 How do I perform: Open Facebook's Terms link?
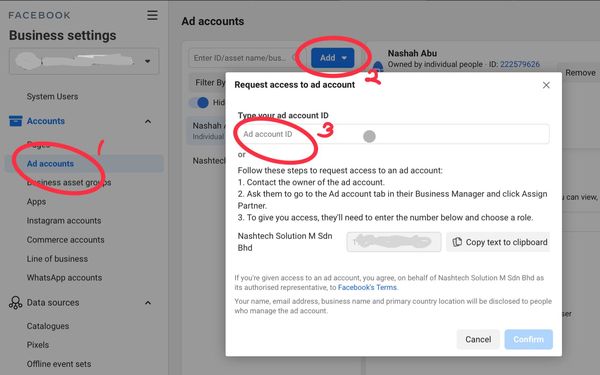tap(367, 287)
